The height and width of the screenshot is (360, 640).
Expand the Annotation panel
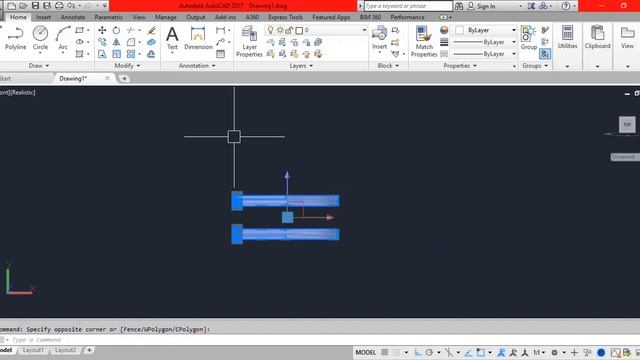click(x=197, y=66)
